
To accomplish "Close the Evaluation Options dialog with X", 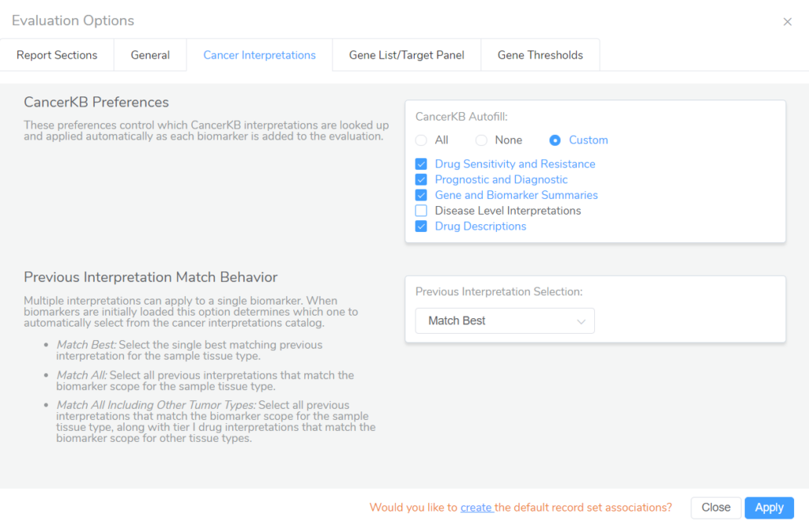I will pos(787,21).
